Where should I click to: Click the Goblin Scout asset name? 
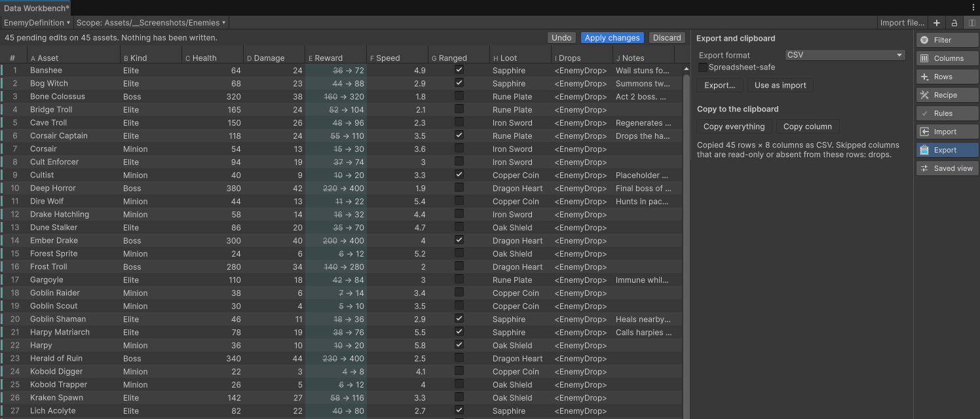click(x=54, y=306)
